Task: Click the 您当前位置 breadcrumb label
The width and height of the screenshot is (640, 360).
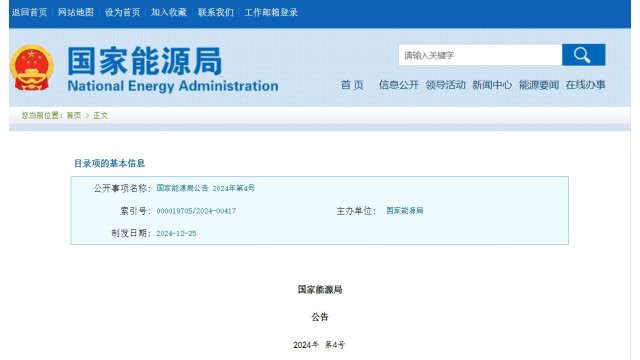Action: coord(42,116)
